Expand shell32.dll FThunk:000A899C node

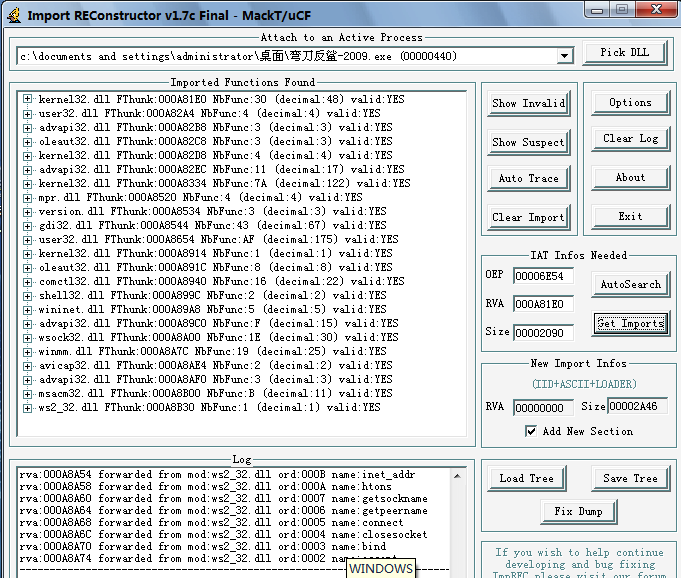[27, 295]
